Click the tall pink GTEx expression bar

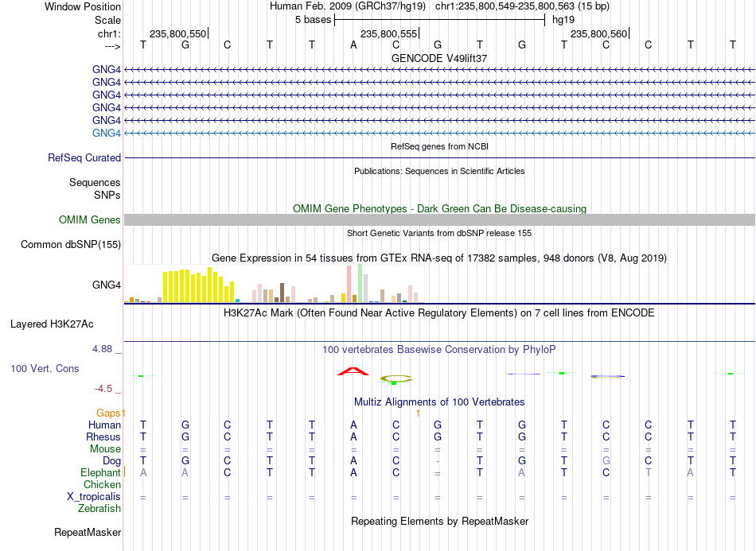(349, 284)
